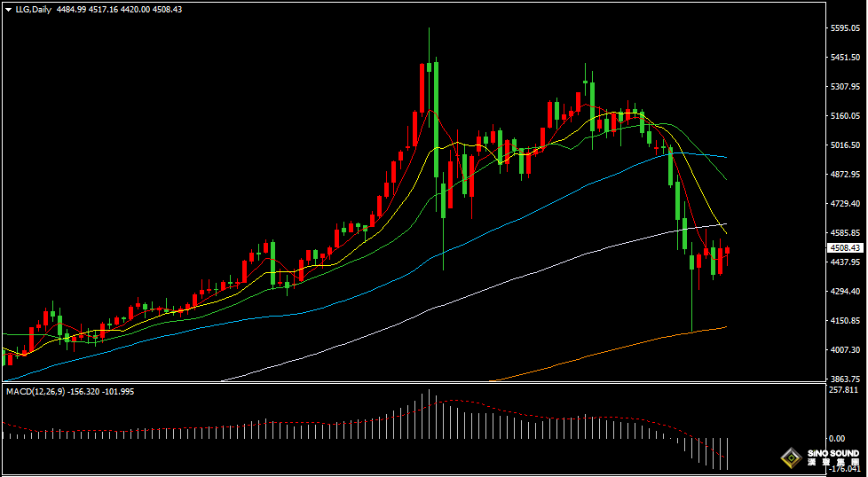Click the last MACD histogram bar
The width and height of the screenshot is (868, 477).
[x=728, y=452]
